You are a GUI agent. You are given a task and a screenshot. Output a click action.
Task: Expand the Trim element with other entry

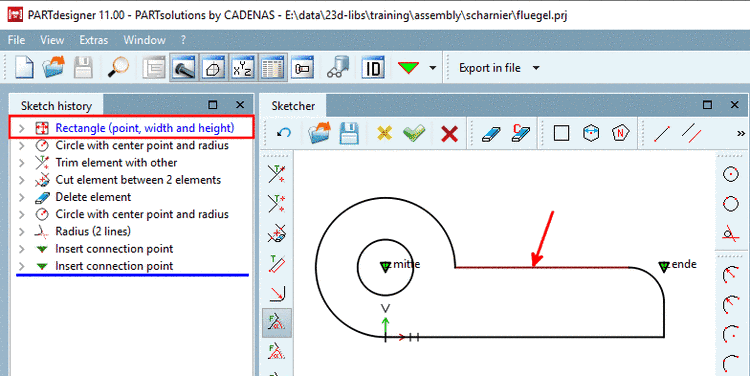pyautogui.click(x=22, y=163)
